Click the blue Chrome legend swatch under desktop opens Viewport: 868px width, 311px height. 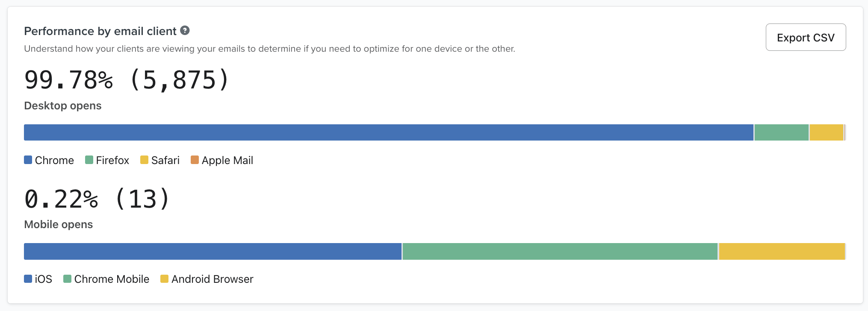tap(28, 160)
